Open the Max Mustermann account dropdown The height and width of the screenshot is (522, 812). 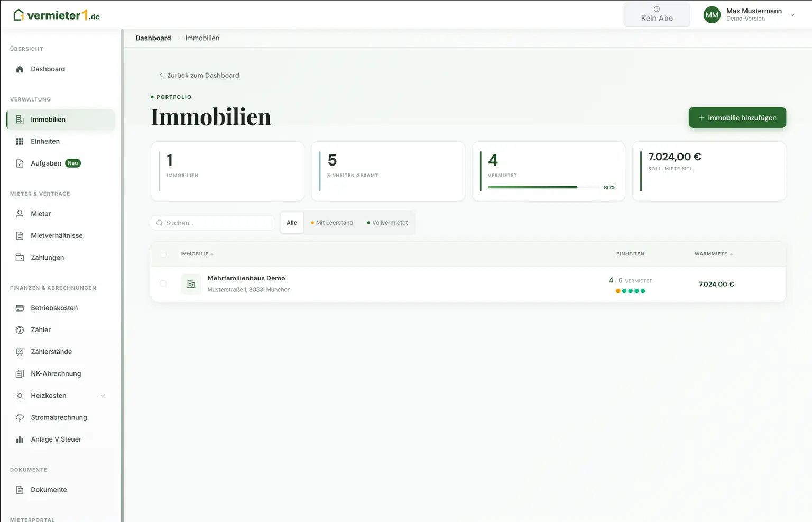(x=749, y=15)
